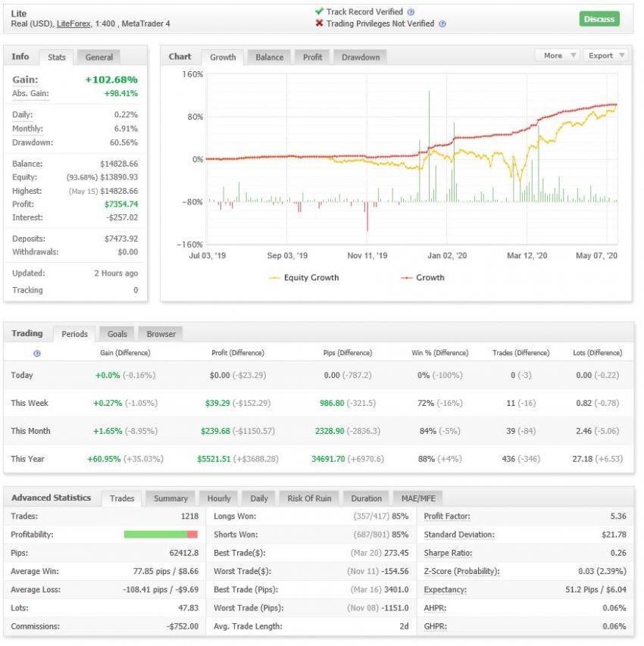
Task: Switch to the Profit chart tab
Action: click(312, 56)
